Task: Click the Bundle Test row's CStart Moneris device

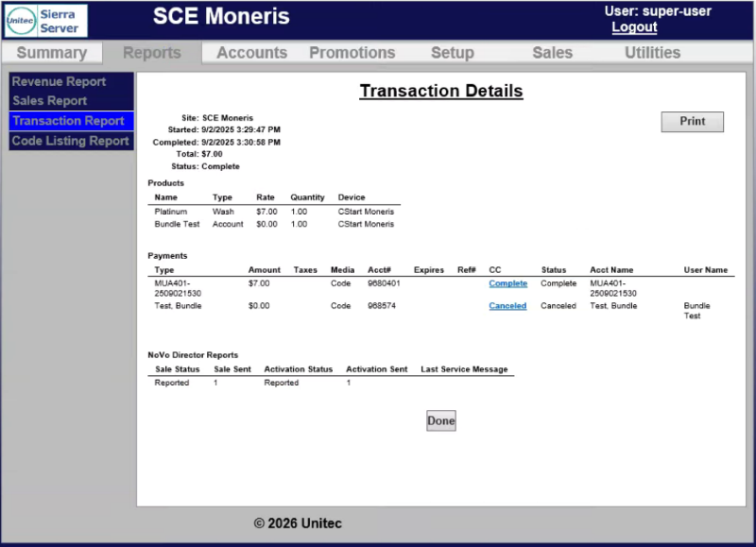Action: coord(366,224)
